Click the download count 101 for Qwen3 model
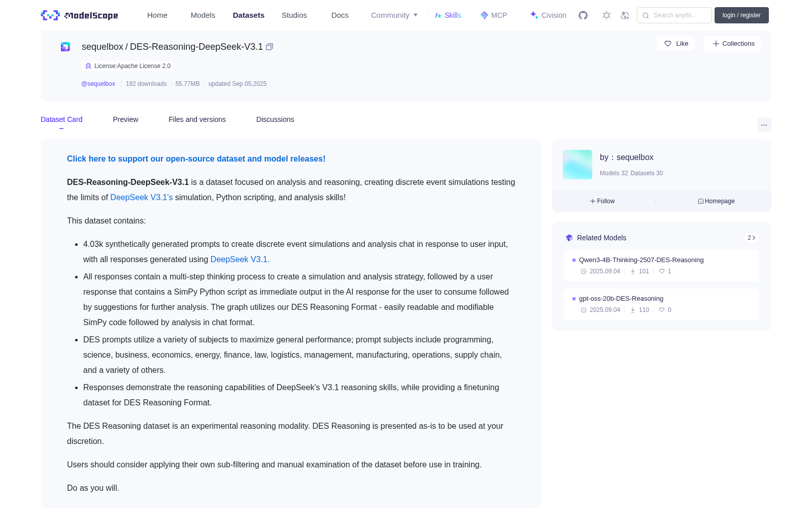The width and height of the screenshot is (812, 508). 644,271
